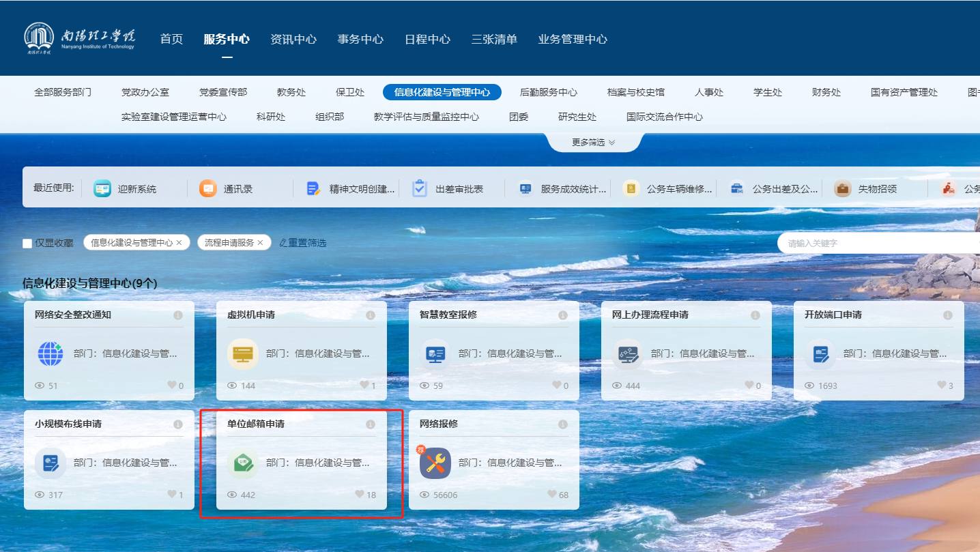980x552 pixels.
Task: Switch to 资讯中心 in top navigation
Action: (x=293, y=39)
